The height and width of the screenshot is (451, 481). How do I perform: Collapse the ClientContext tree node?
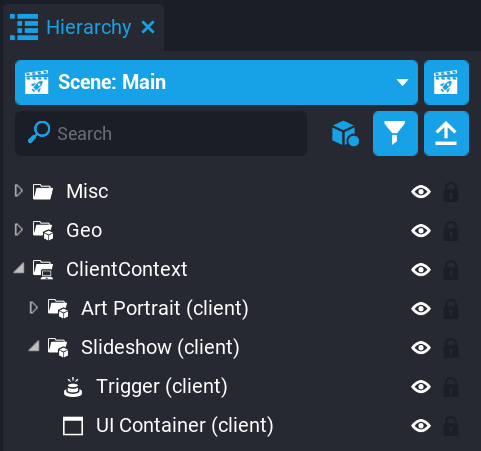19,268
